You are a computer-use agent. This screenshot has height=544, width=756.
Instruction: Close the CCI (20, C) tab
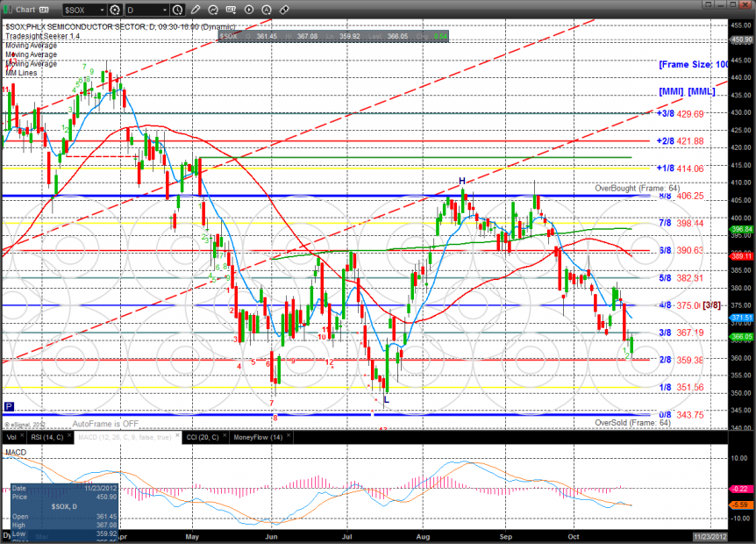[x=225, y=435]
